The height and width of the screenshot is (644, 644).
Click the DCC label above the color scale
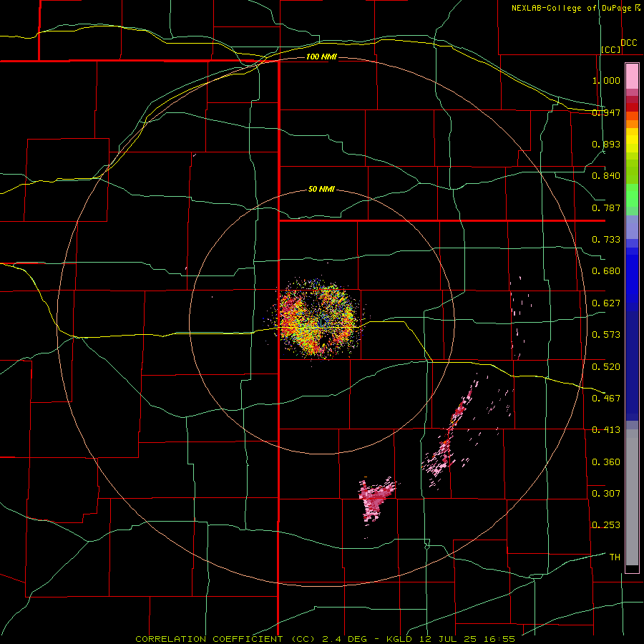tap(628, 43)
